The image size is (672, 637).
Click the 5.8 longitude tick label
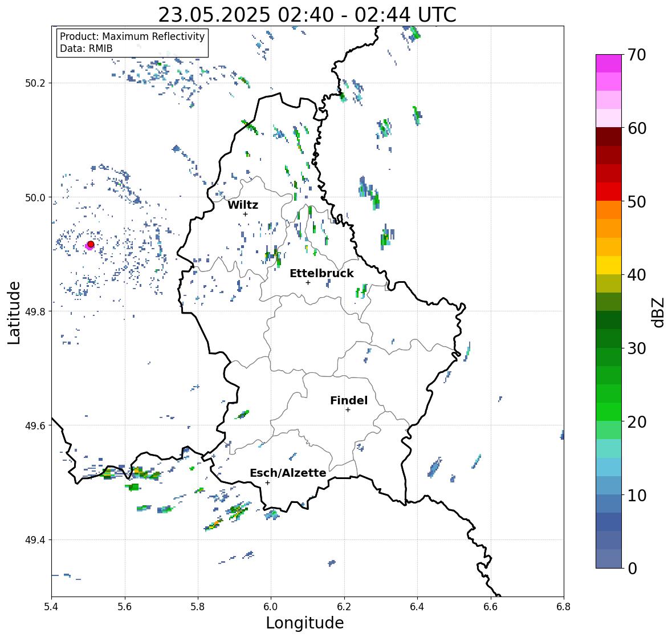(x=198, y=607)
